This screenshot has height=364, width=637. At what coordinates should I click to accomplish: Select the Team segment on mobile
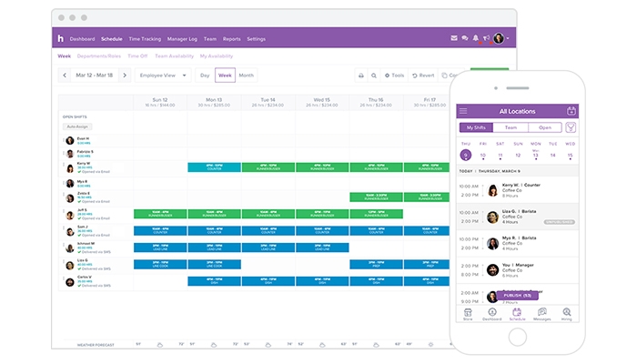pos(511,127)
